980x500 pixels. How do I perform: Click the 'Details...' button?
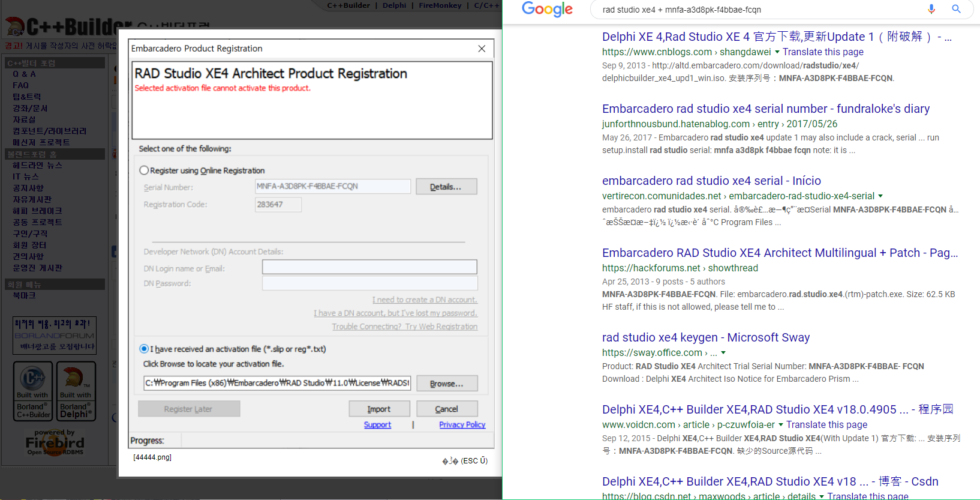(446, 187)
